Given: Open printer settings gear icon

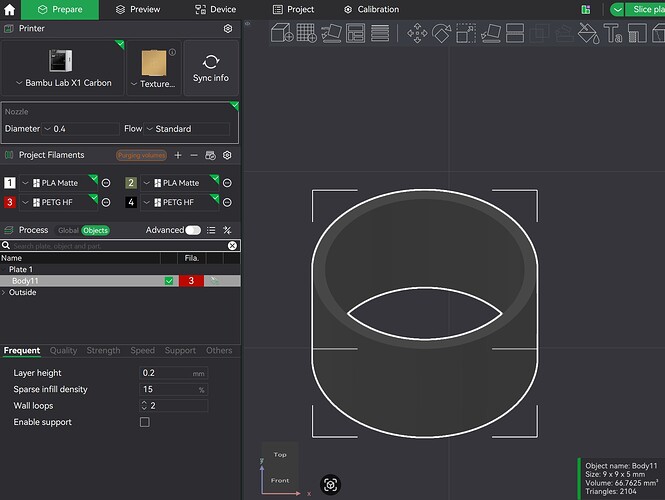Looking at the screenshot, I should point(228,28).
